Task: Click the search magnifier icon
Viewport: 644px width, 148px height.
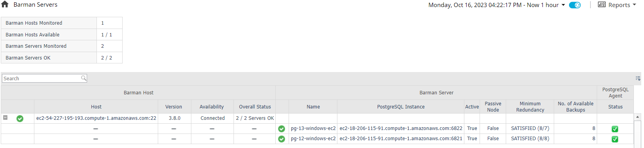Action: point(84,78)
